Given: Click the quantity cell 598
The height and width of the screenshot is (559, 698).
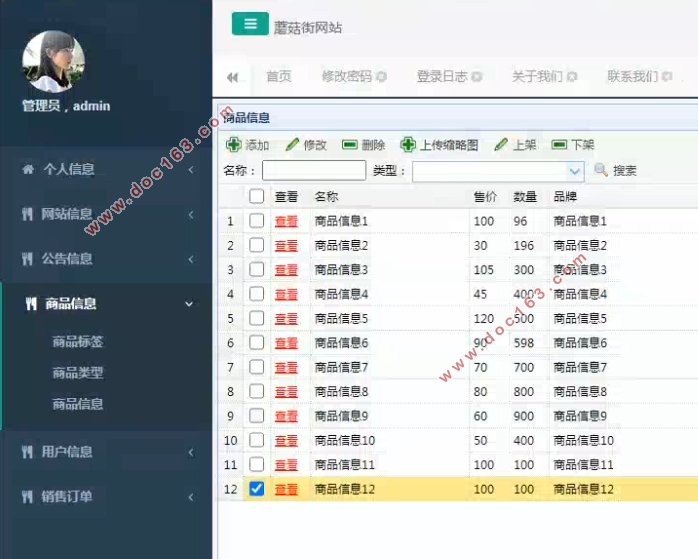Looking at the screenshot, I should (524, 343).
